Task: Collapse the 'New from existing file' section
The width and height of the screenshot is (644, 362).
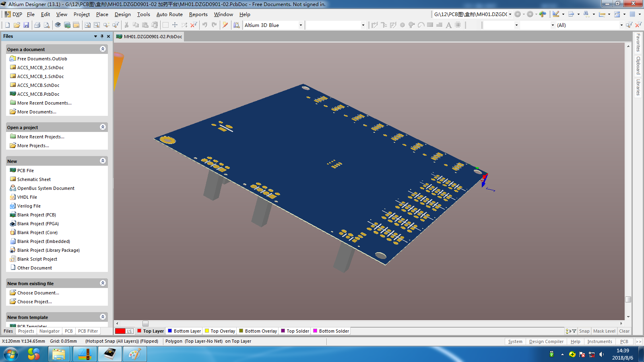Action: 103,283
